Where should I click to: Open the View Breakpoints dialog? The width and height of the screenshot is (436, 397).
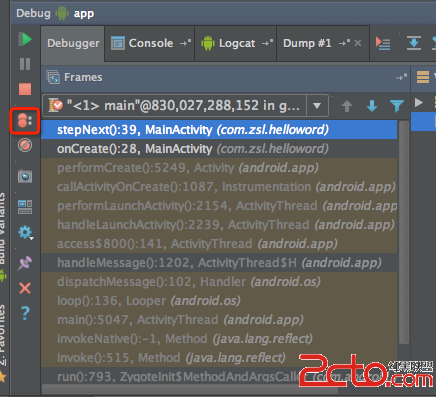pos(25,120)
